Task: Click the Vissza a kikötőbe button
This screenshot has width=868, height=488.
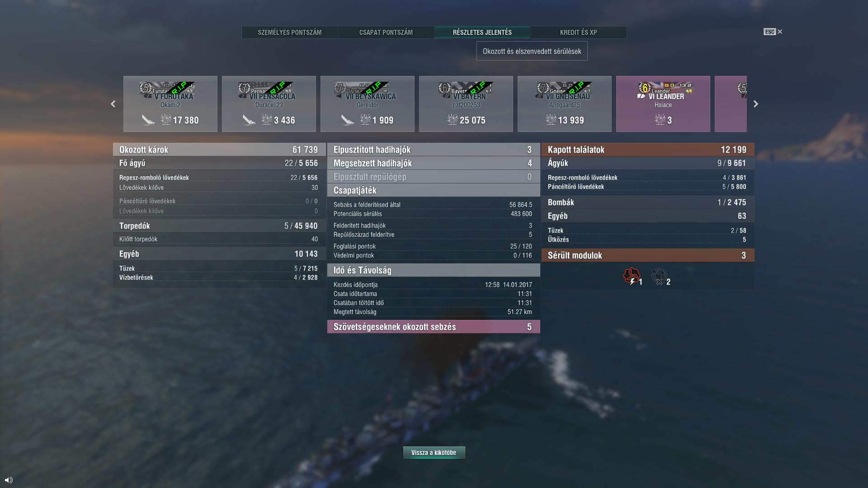Action: tap(434, 452)
